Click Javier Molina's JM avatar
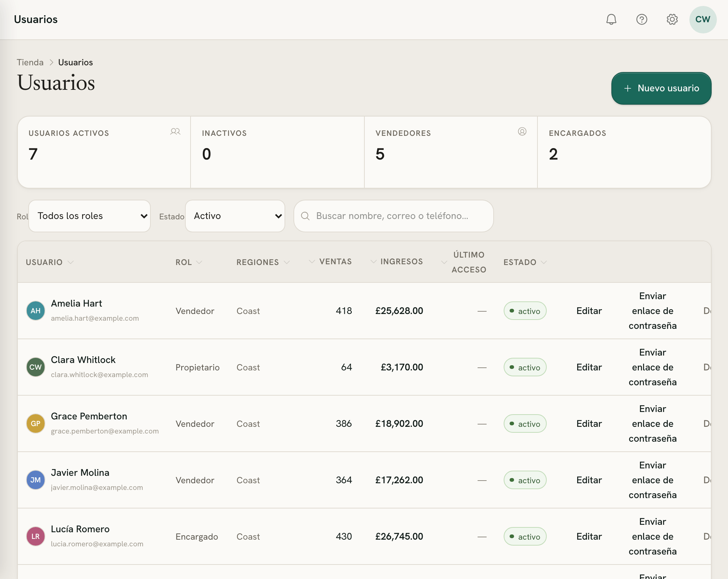Image resolution: width=728 pixels, height=579 pixels. click(36, 480)
